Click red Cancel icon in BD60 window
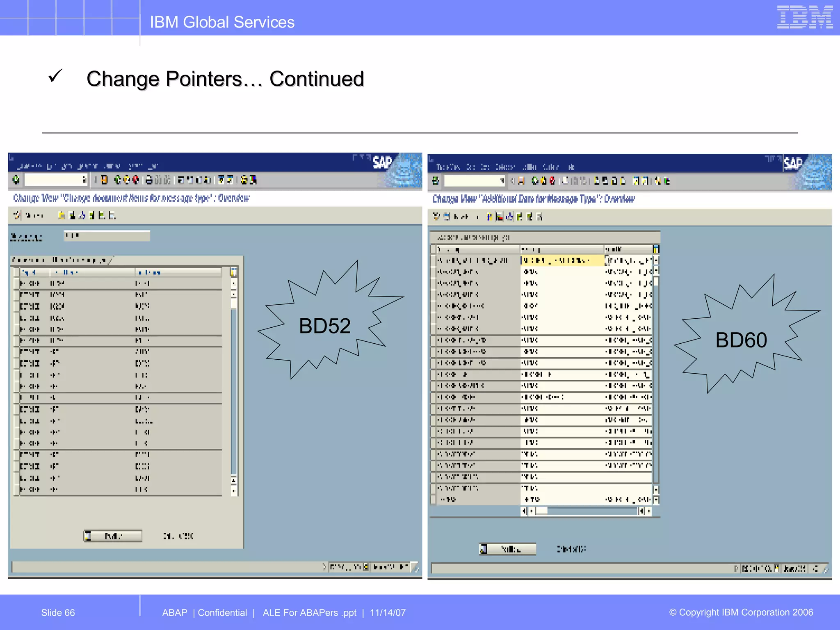This screenshot has width=840, height=630. [x=552, y=181]
